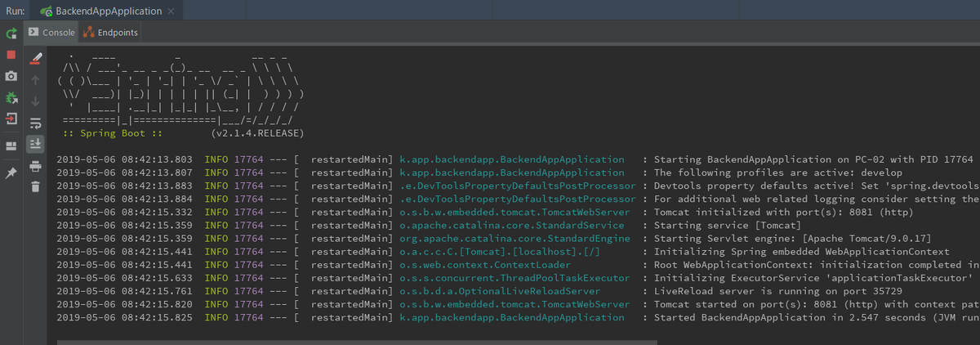Click the camera thread dump icon
980x345 pixels.
11,76
